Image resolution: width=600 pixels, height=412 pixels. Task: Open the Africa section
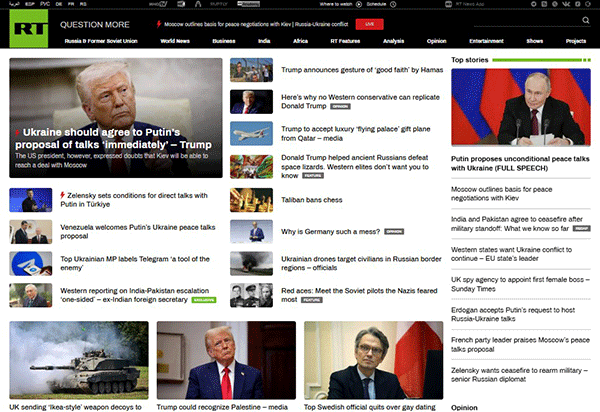(300, 41)
